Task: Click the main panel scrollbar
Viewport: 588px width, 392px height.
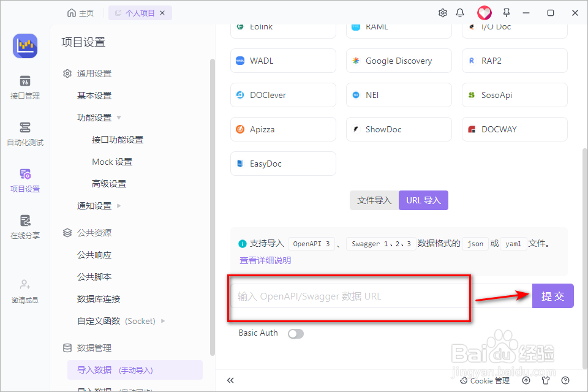Action: click(x=584, y=259)
